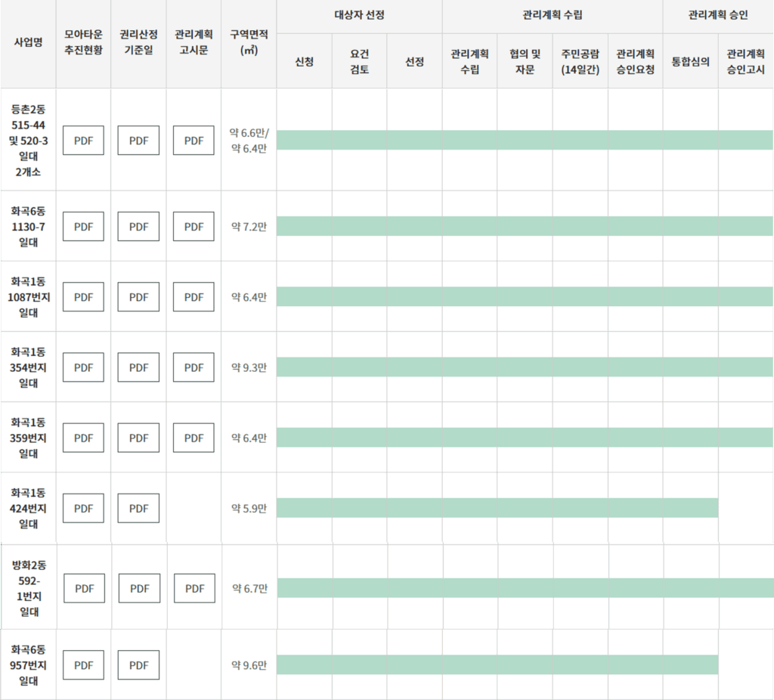This screenshot has width=774, height=700.
Task: Click the 등촌2동 515-44 및 520-3 일대 project name
Action: click(28, 140)
